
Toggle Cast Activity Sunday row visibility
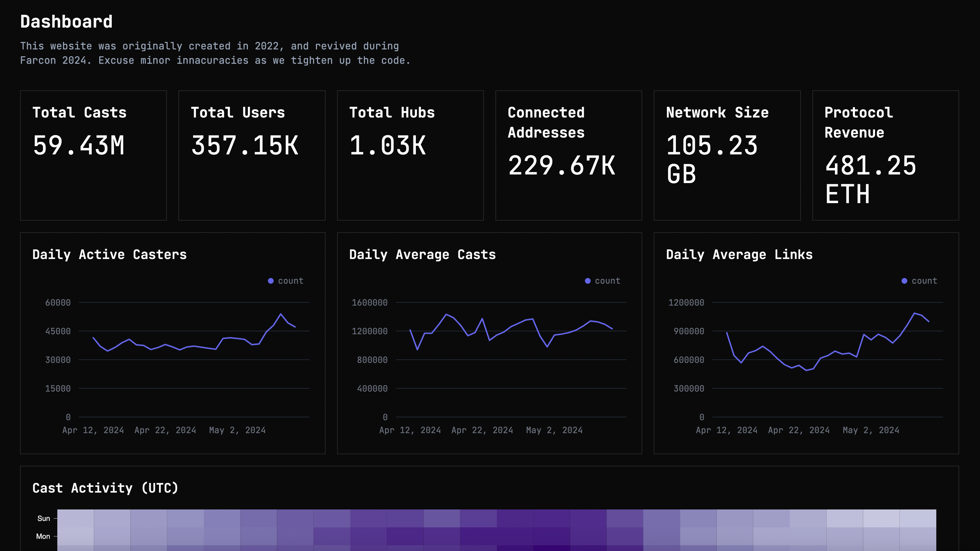tap(42, 518)
